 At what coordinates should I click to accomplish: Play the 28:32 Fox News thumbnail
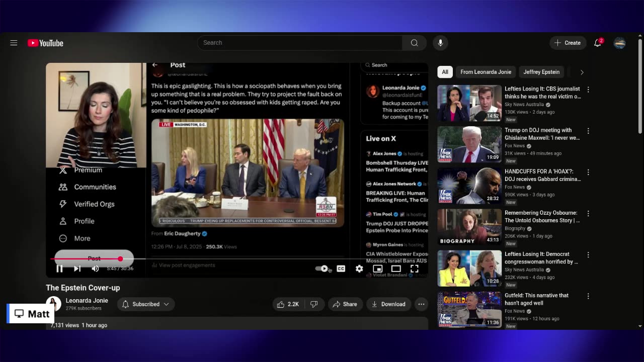469,186
